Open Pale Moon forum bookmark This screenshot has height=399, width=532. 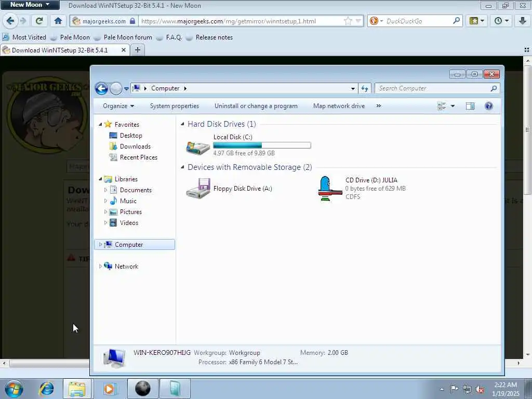tap(123, 37)
